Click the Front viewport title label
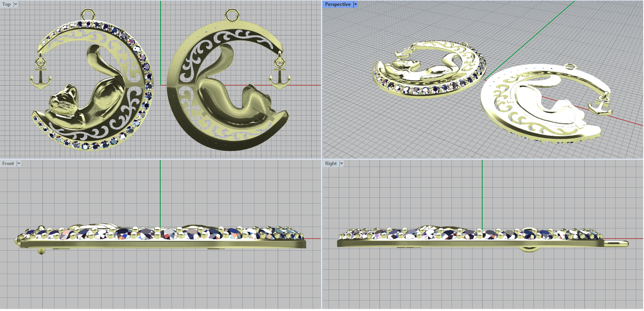 pyautogui.click(x=8, y=164)
